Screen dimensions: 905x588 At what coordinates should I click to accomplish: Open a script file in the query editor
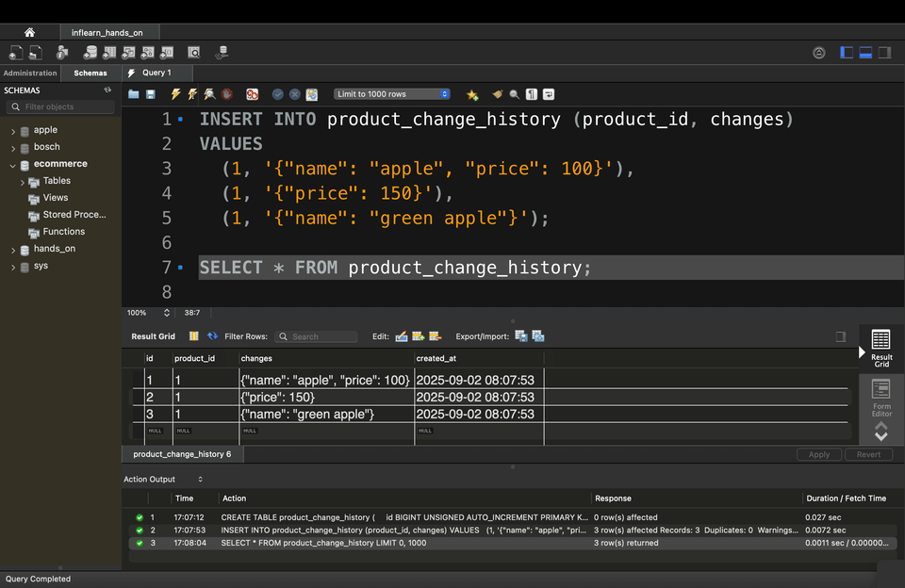coord(134,94)
